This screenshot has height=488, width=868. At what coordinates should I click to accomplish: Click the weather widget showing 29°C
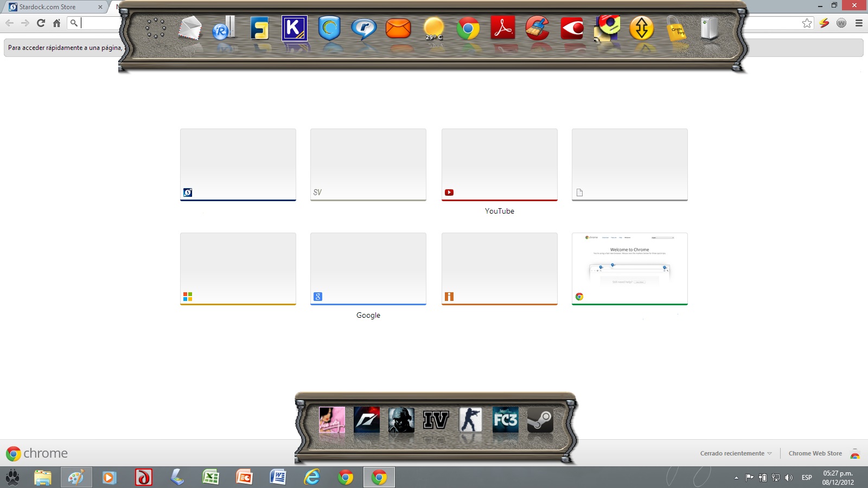[x=433, y=28]
